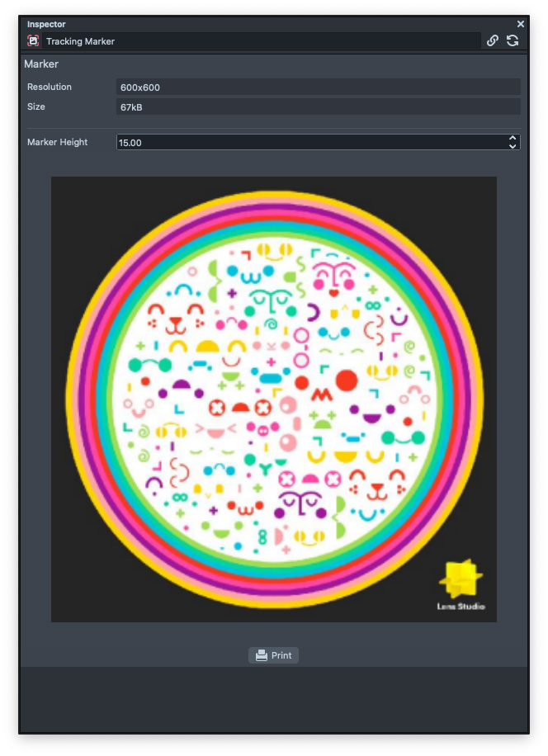The height and width of the screenshot is (756, 548).
Task: Click the Resolution value 600x600
Action: (x=318, y=87)
